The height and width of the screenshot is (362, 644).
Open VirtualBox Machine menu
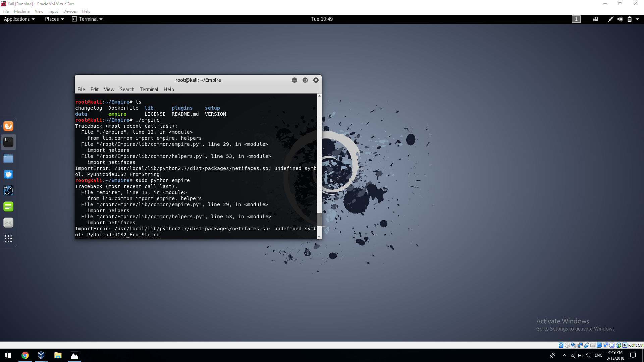click(x=22, y=11)
